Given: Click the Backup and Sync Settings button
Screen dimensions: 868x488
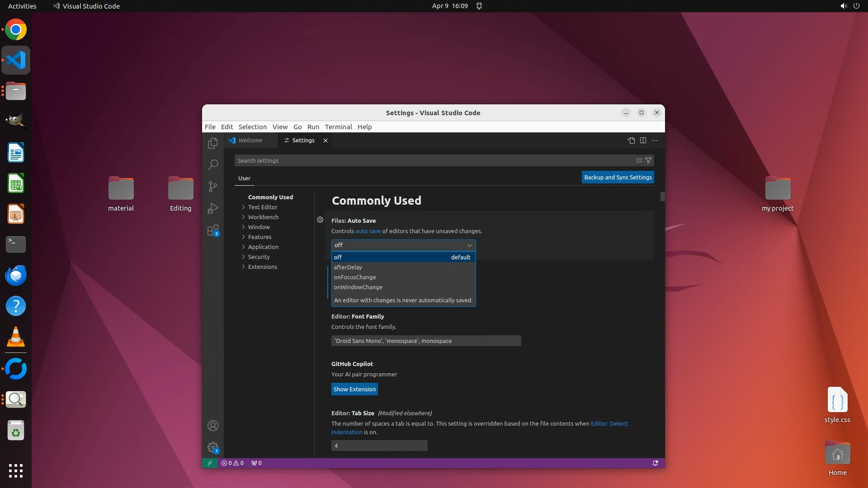Looking at the screenshot, I should click(618, 177).
